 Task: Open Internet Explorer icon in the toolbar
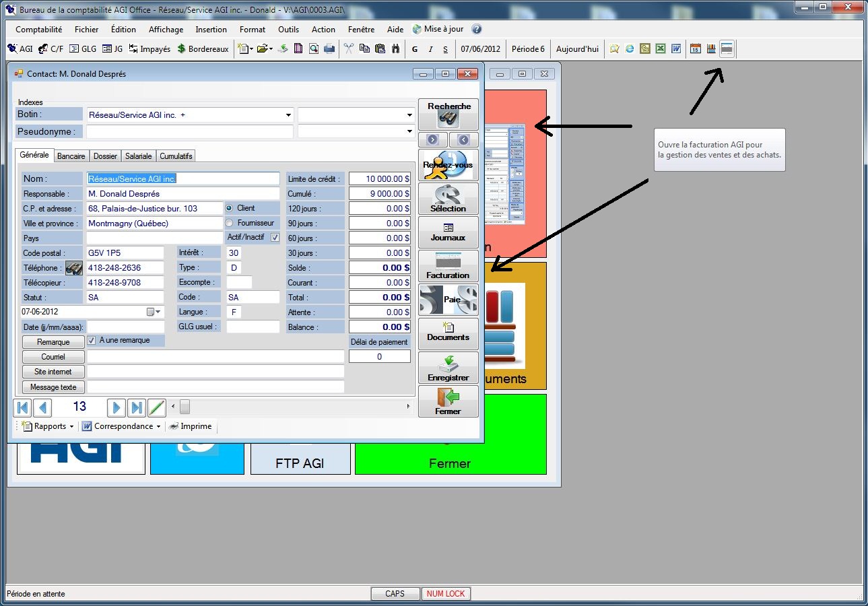pyautogui.click(x=630, y=49)
